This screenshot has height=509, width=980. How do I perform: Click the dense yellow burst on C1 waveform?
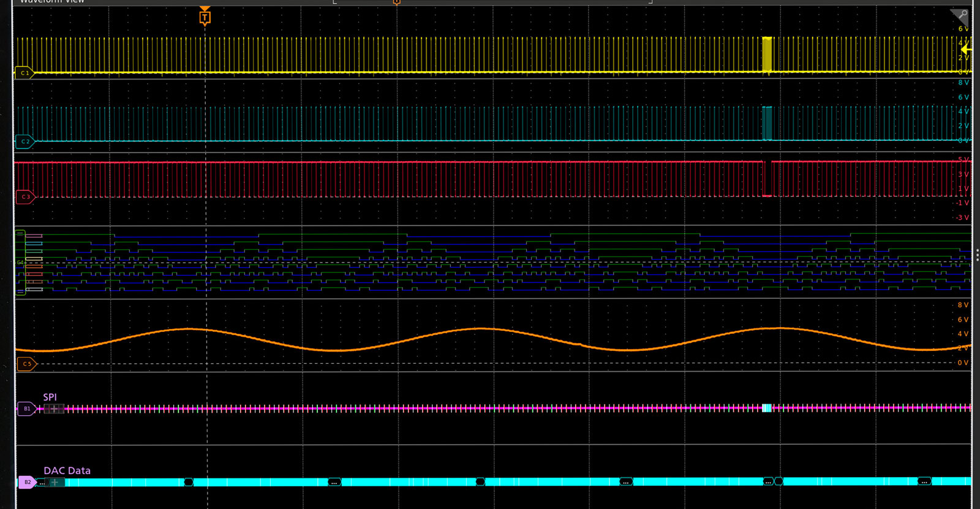pos(767,55)
